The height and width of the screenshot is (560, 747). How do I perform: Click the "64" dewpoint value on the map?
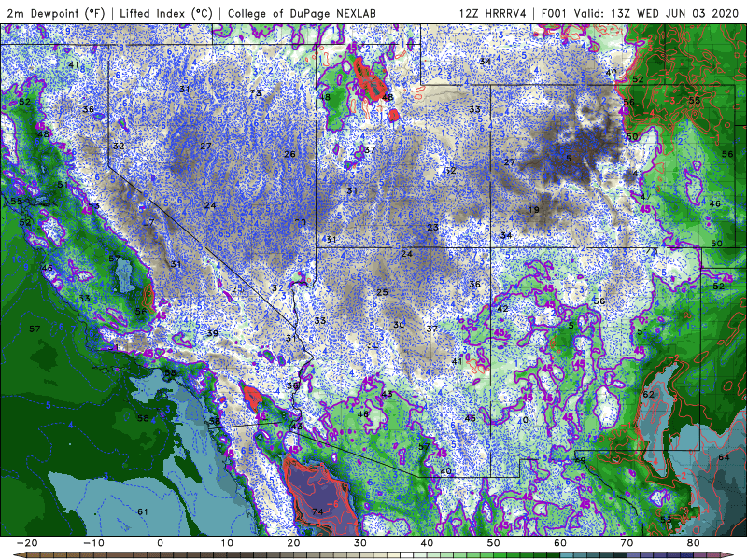click(724, 457)
